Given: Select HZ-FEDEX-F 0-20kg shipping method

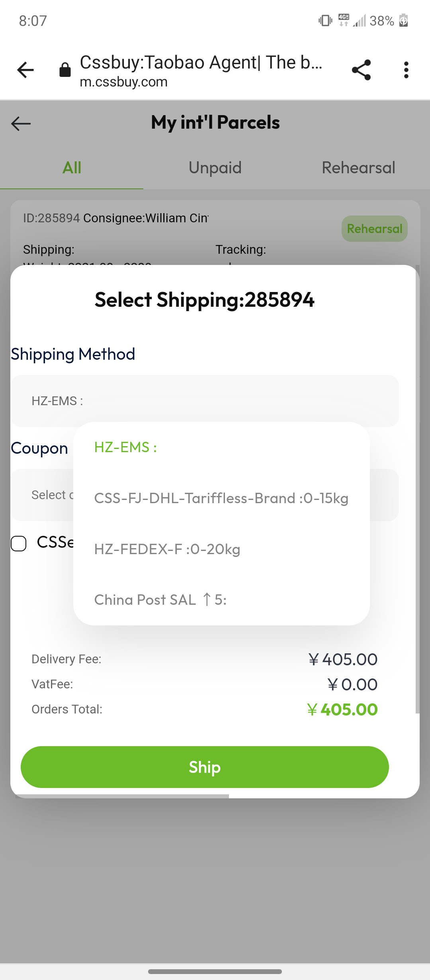Looking at the screenshot, I should 166,549.
